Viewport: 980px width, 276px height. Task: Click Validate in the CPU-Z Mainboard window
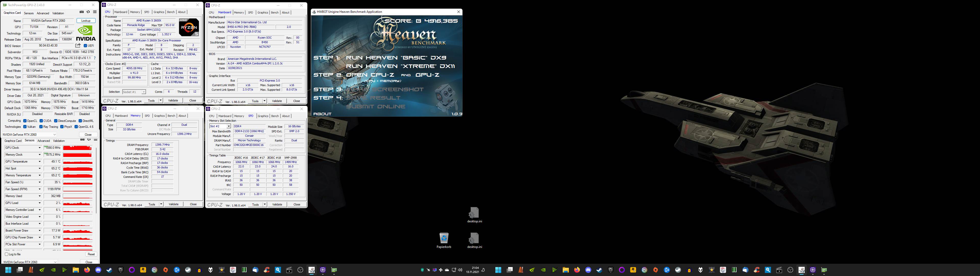(x=277, y=101)
